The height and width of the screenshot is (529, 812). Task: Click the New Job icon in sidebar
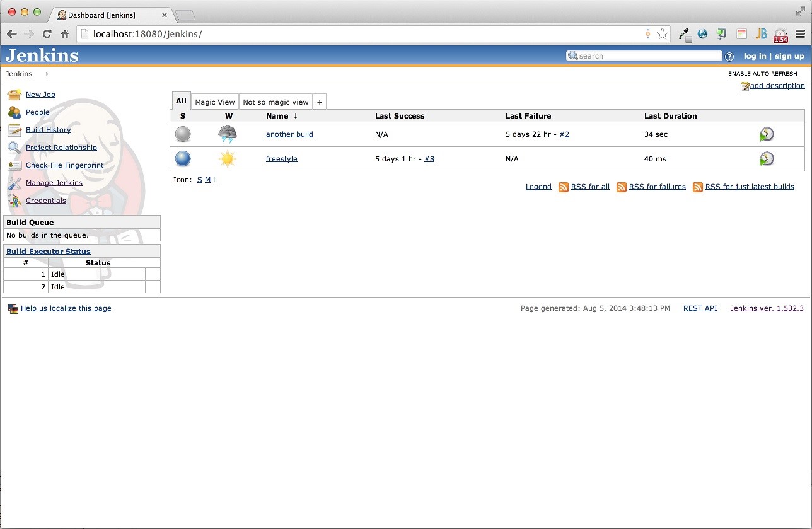click(14, 95)
